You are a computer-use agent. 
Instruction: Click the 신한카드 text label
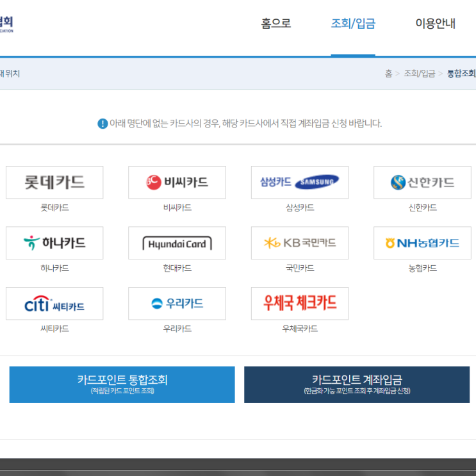(x=423, y=208)
